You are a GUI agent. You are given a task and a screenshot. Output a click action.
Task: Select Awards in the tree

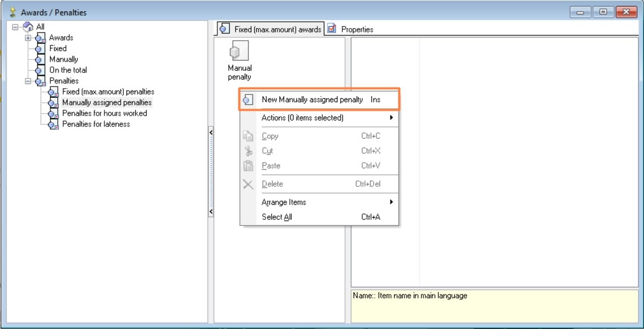pyautogui.click(x=61, y=38)
